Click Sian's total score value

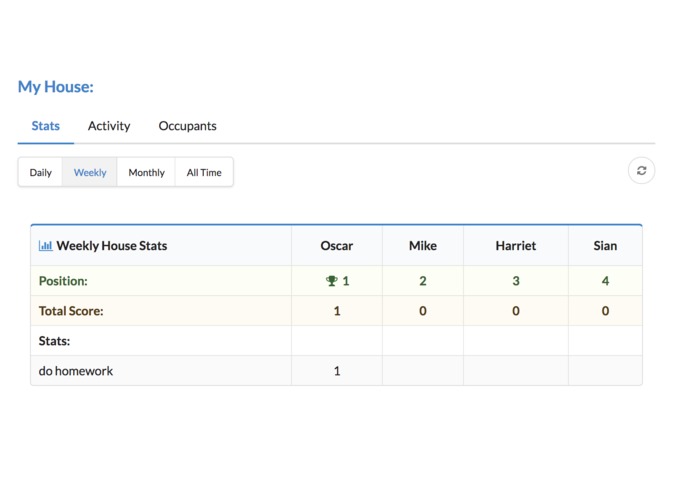(x=605, y=311)
